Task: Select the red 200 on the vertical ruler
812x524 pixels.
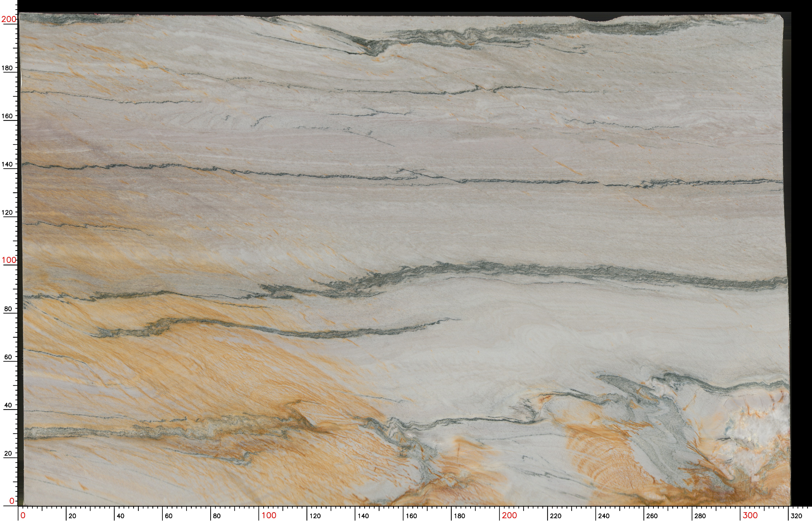Action: click(9, 19)
